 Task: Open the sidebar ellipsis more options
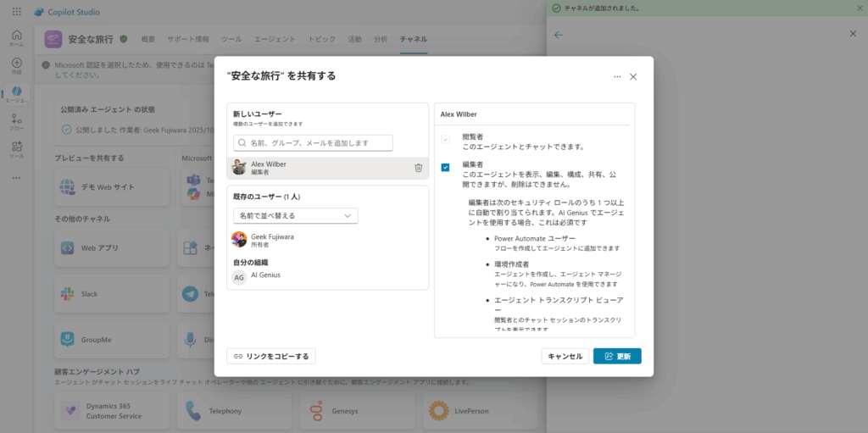16,177
